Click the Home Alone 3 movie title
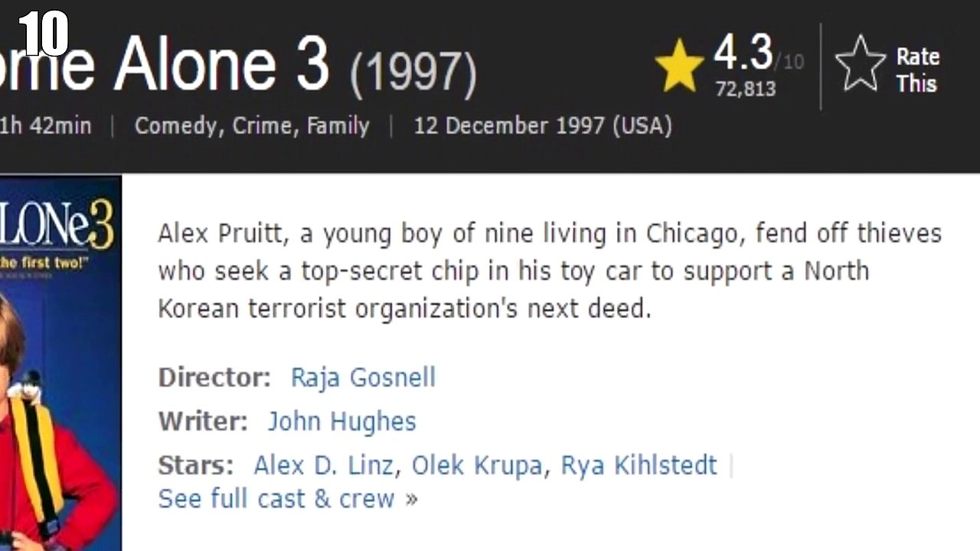Viewport: 980px width, 551px height. click(x=165, y=64)
